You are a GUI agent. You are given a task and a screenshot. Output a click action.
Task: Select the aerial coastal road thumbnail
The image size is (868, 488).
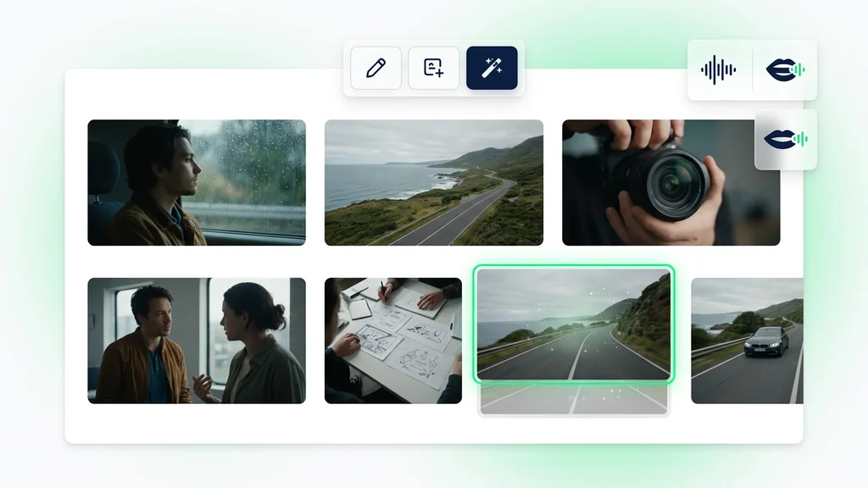pos(433,183)
